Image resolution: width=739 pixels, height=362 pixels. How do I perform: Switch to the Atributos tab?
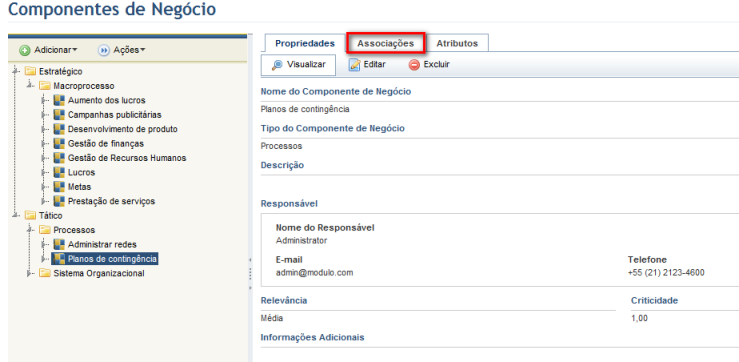click(457, 43)
